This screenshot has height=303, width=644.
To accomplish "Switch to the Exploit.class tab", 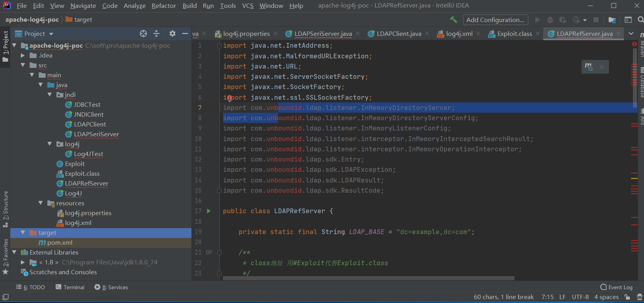I will (x=514, y=34).
